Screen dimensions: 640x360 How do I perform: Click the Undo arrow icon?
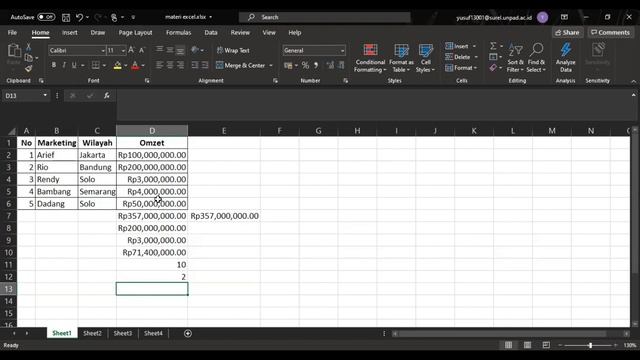click(x=80, y=17)
